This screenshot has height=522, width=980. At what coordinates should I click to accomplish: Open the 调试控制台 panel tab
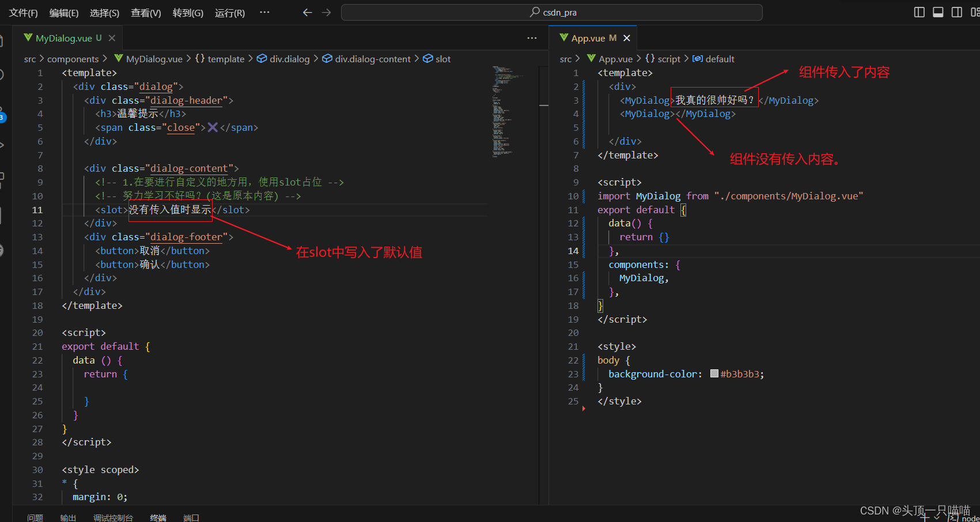113,517
